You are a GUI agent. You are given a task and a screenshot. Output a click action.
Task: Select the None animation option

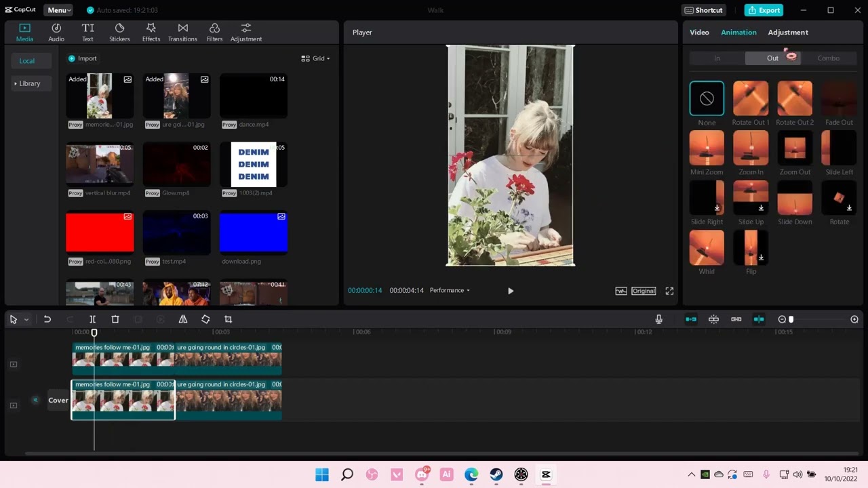click(x=707, y=99)
